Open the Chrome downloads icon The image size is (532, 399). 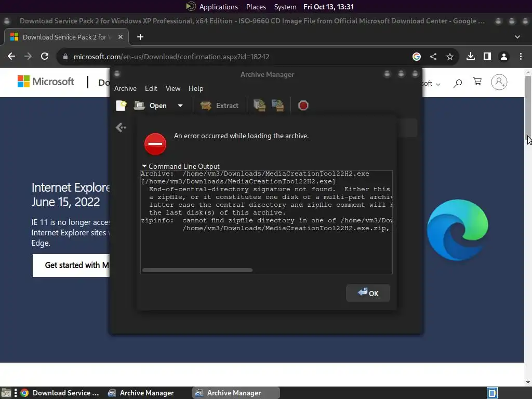coord(471,56)
